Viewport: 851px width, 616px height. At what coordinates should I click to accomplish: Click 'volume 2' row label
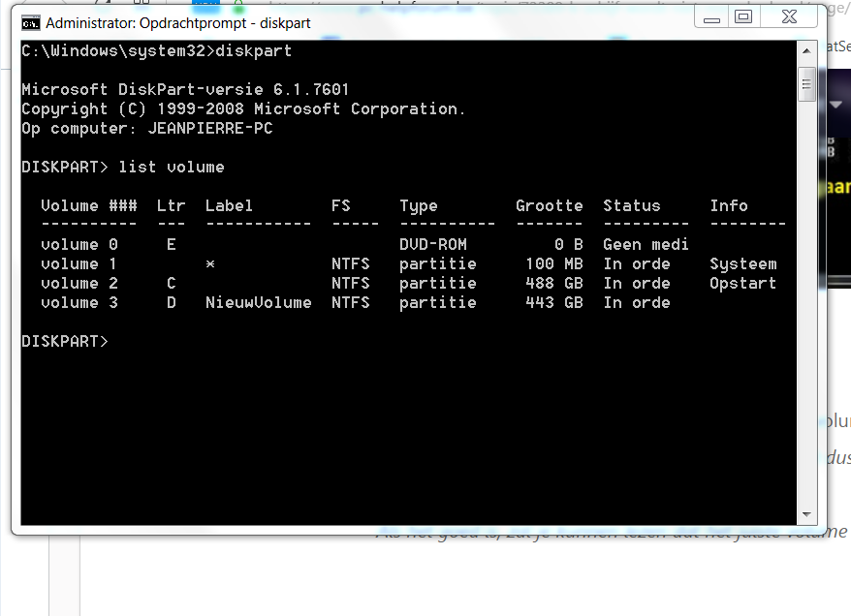click(x=79, y=284)
